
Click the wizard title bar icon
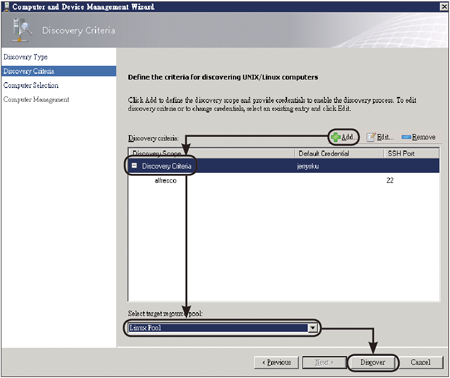tap(6, 6)
